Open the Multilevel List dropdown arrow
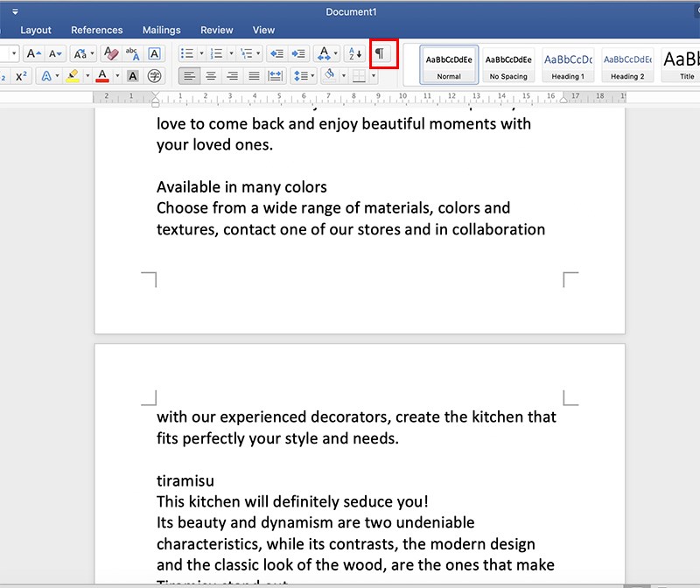The image size is (700, 588). pos(258,54)
